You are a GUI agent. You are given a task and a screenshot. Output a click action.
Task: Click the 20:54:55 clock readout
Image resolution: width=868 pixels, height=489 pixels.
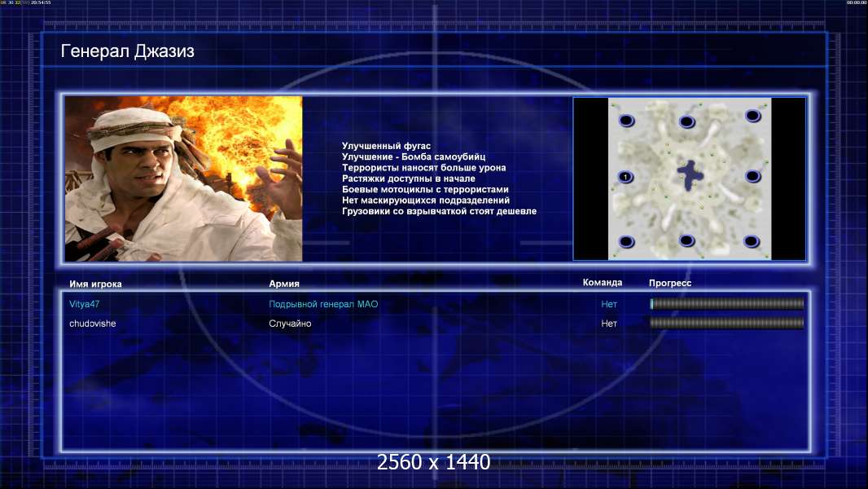point(41,2)
